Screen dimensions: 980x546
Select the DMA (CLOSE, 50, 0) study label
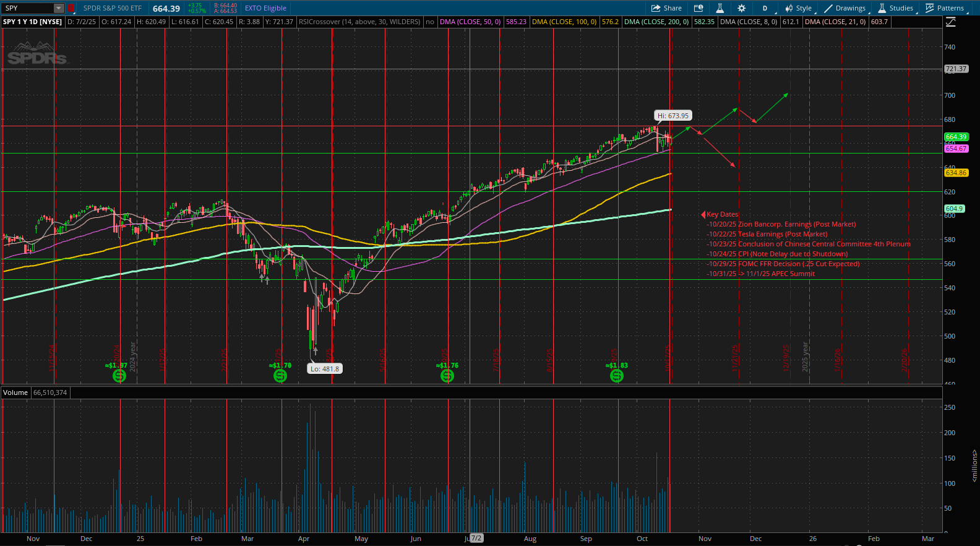470,22
